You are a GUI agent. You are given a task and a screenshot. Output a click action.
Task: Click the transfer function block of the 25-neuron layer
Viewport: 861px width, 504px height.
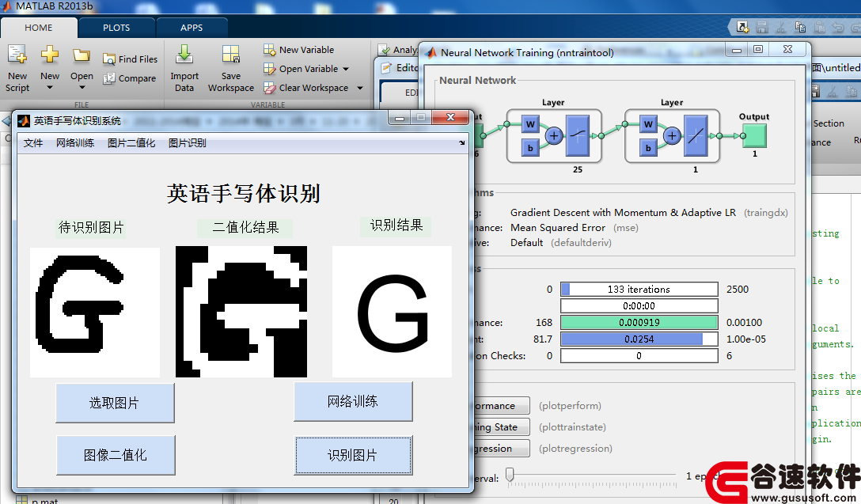[578, 135]
